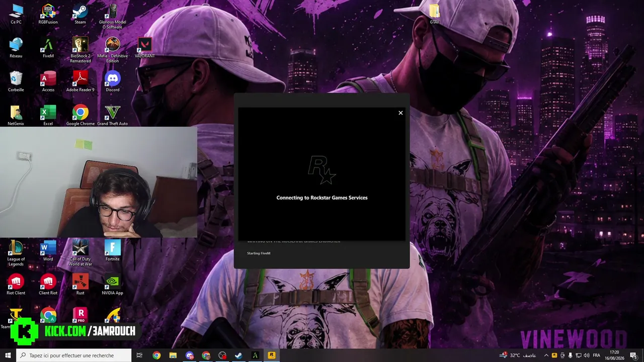Viewport: 644px width, 362px height.
Task: Open the NetGenix desktop shortcut
Action: [16, 116]
